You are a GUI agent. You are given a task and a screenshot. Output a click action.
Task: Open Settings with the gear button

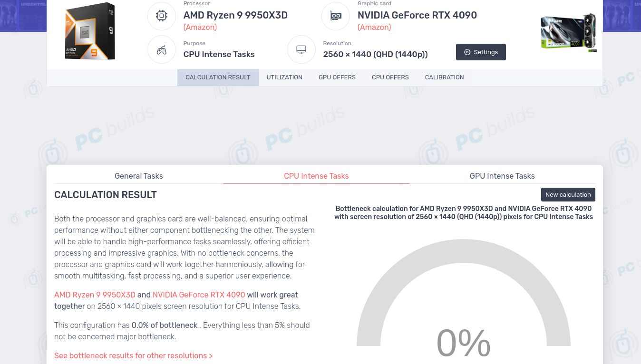coord(481,52)
